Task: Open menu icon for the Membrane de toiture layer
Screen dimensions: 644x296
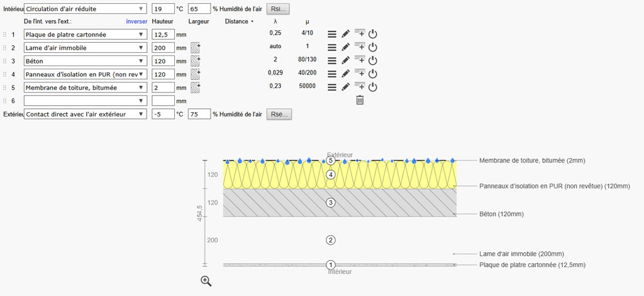Action: pyautogui.click(x=332, y=87)
